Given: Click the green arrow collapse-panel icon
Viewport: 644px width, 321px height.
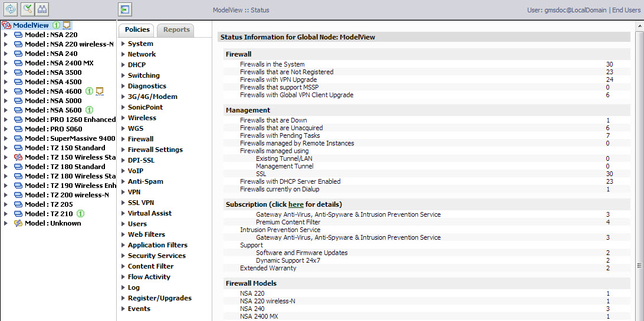Looking at the screenshot, I should [124, 9].
